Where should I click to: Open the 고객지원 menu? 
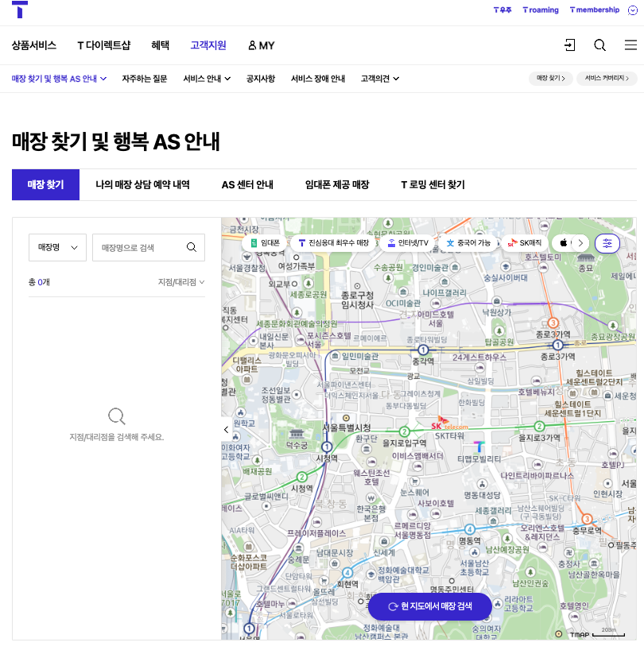pyautogui.click(x=208, y=45)
